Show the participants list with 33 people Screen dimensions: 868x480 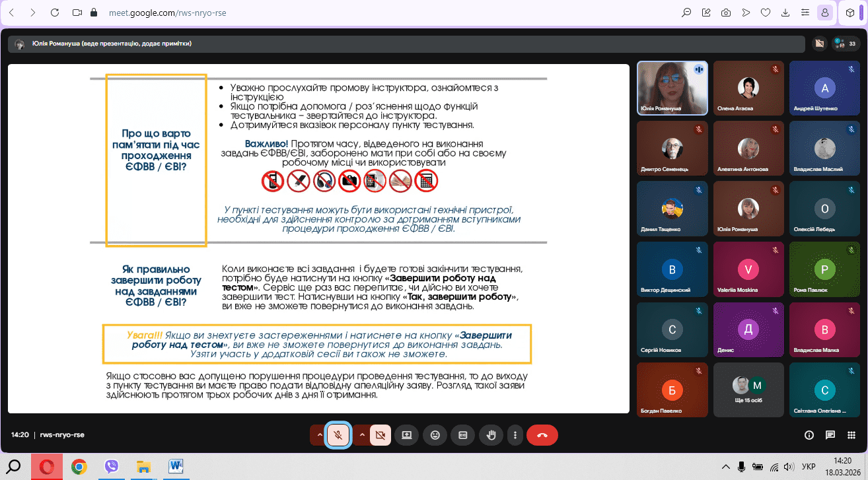[846, 44]
